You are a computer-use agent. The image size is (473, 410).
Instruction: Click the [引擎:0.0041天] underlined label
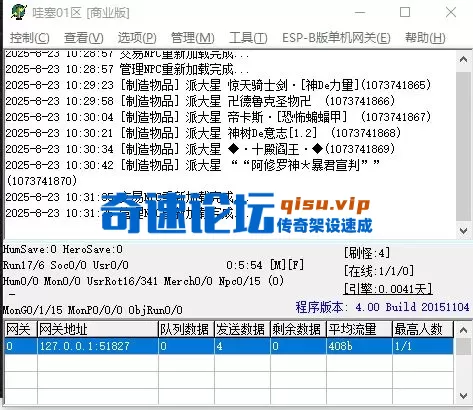tap(388, 289)
